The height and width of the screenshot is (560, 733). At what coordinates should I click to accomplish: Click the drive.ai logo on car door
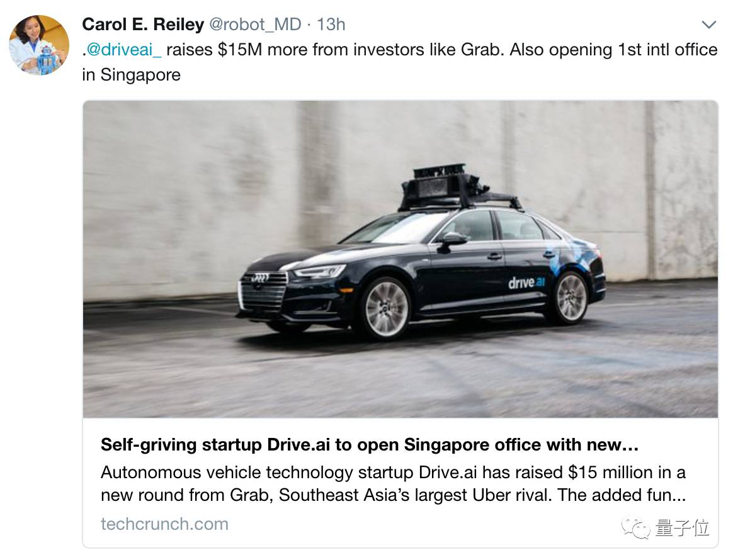(526, 283)
